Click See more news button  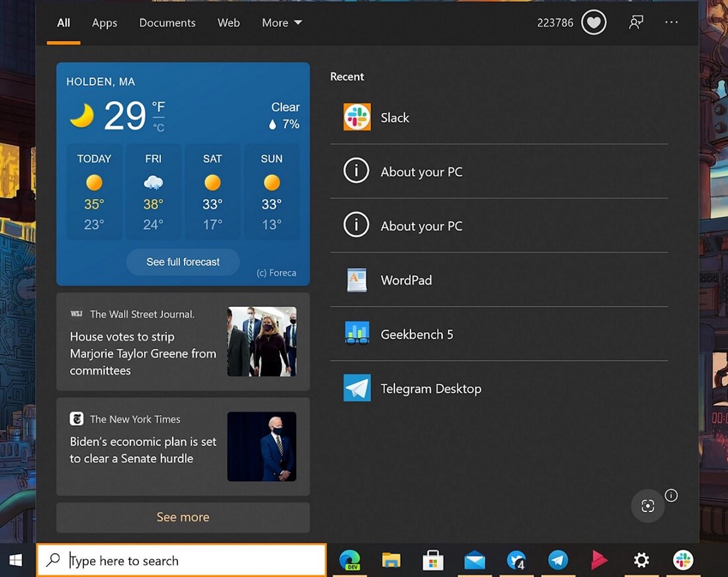183,517
